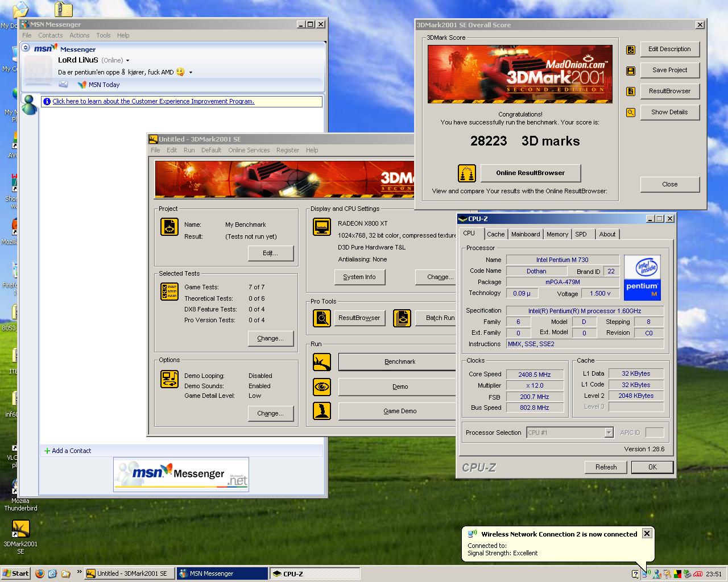Click the Show Details magnifier icon
The image size is (728, 582).
pos(630,113)
